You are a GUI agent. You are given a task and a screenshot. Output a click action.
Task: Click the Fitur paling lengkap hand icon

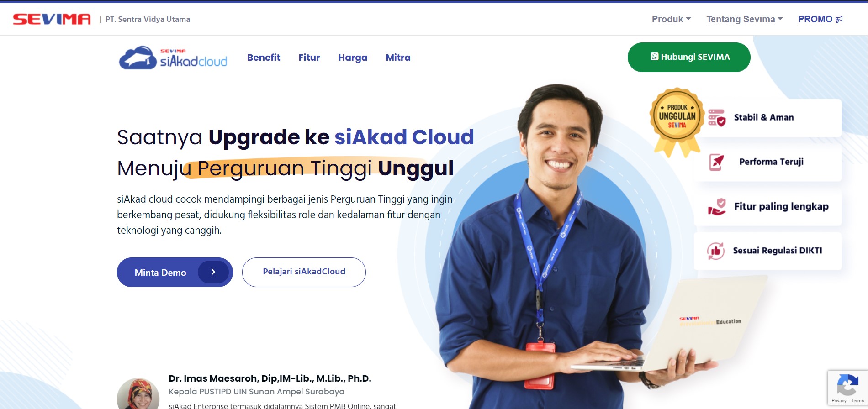[x=717, y=206]
